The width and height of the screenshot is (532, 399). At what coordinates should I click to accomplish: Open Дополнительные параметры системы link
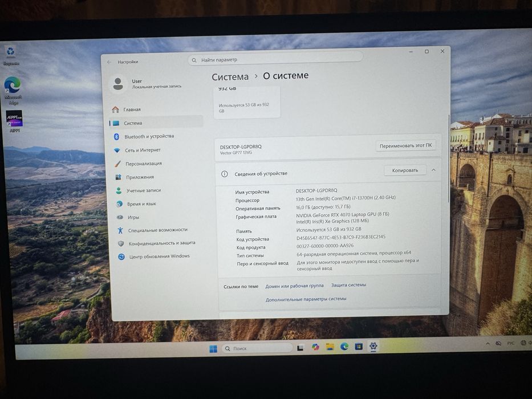click(306, 299)
